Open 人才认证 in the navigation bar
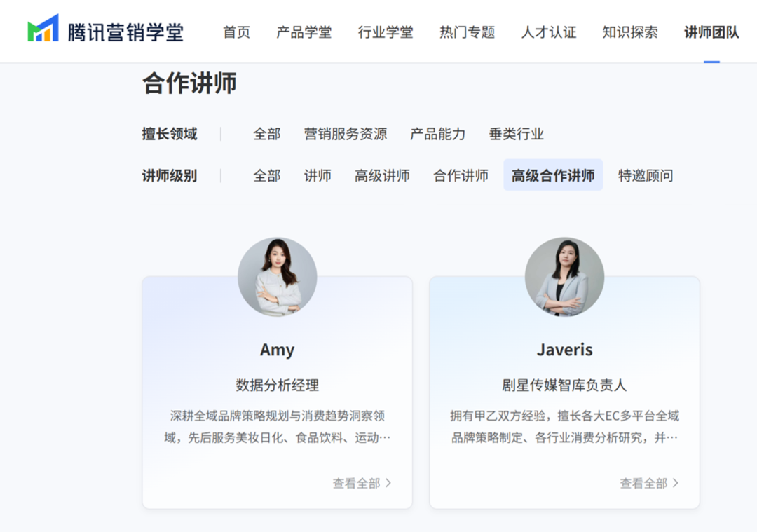The height and width of the screenshot is (532, 757). 549,32
